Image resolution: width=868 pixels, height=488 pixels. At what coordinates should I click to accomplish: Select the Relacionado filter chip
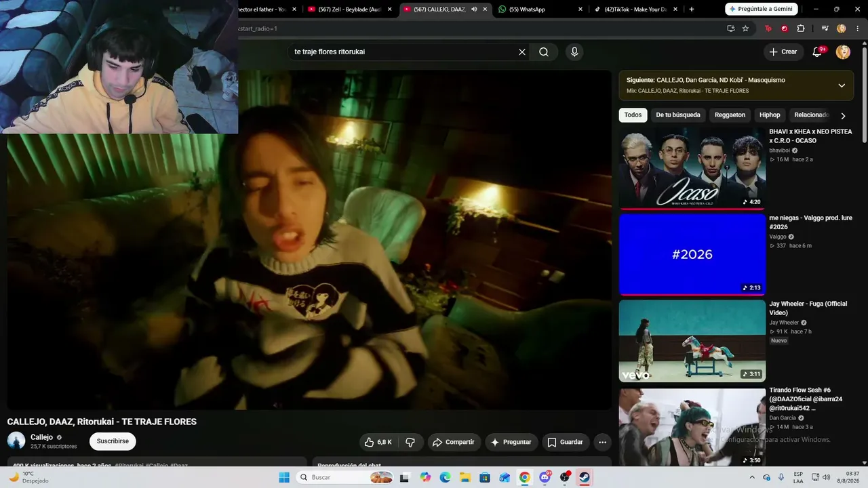tap(810, 115)
